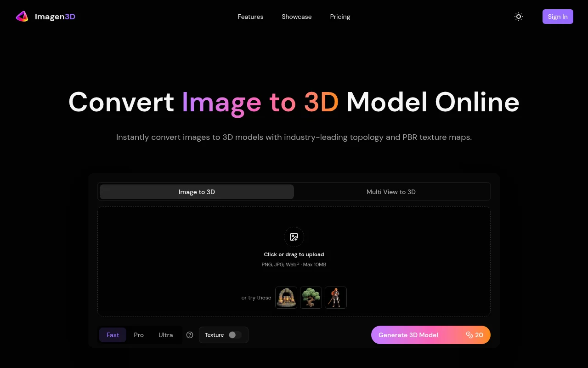Try the bonsai tree sample image
Viewport: 588px width, 368px height.
(x=311, y=298)
